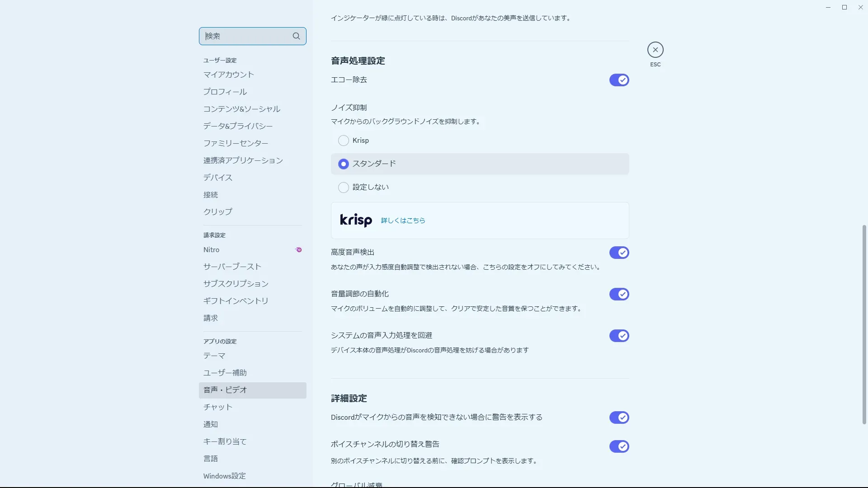This screenshot has height=488, width=868.
Task: Switch to キー割り当て settings
Action: (225, 441)
